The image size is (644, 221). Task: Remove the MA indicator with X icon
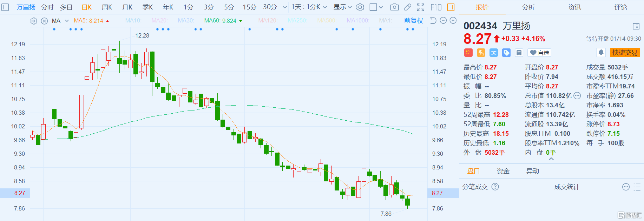pyautogui.click(x=44, y=21)
